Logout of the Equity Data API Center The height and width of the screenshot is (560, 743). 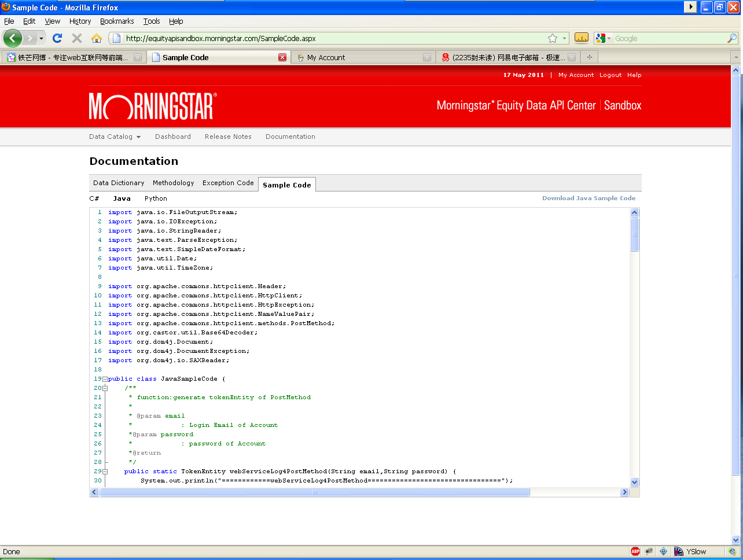(x=610, y=75)
